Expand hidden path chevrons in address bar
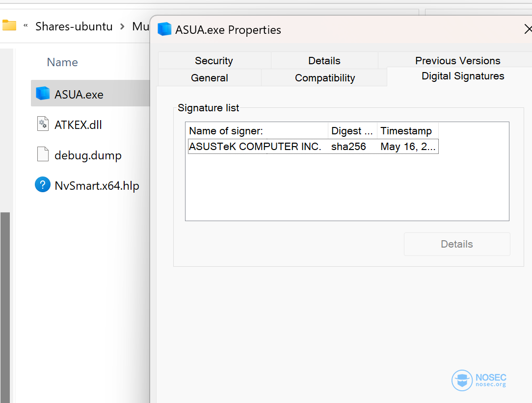This screenshot has width=532, height=403. 26,26
